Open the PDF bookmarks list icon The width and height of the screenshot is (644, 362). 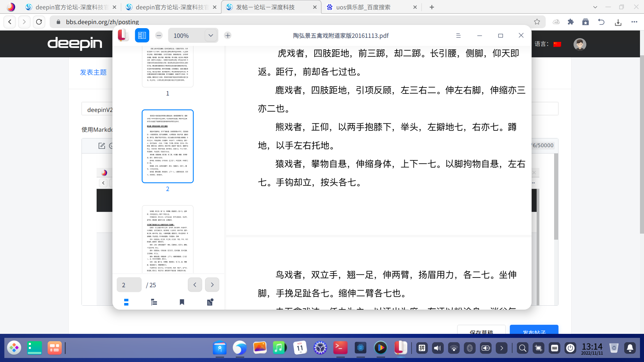(182, 302)
